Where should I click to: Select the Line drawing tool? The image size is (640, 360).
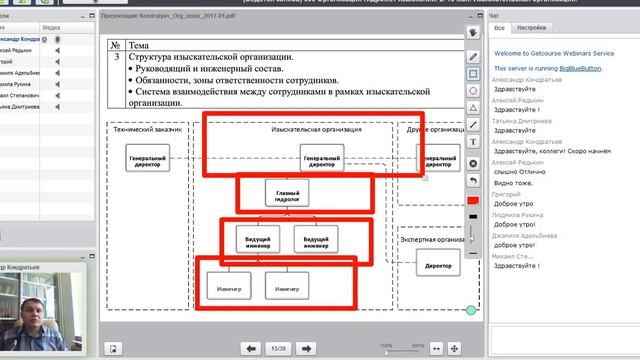point(473,125)
